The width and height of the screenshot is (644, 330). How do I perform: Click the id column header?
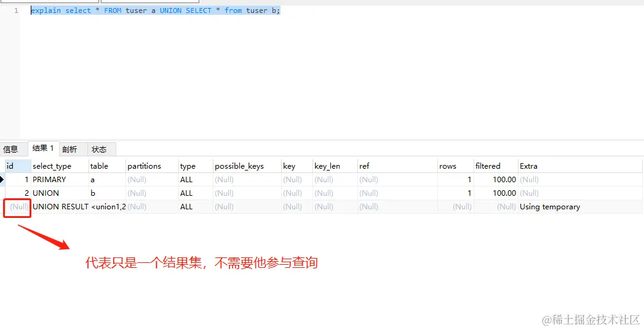18,166
